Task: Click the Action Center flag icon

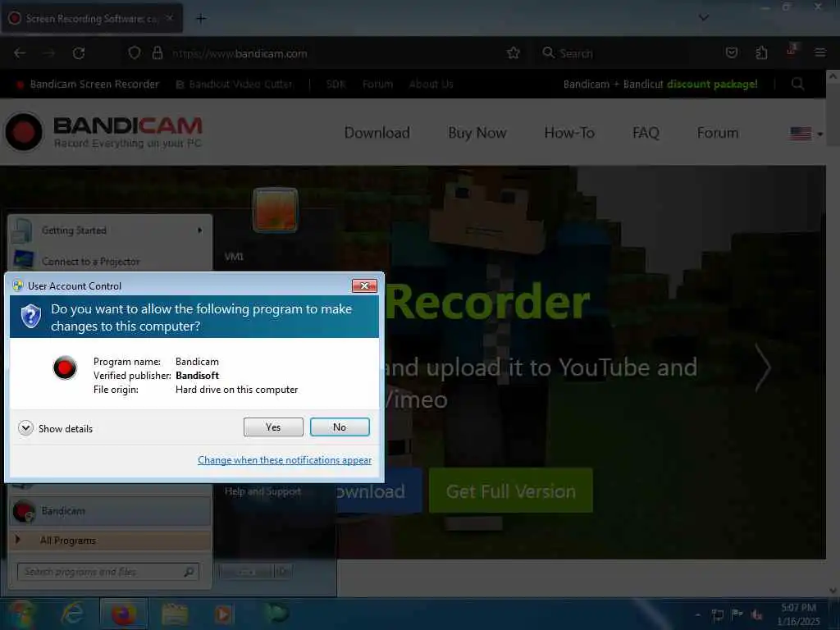Action: tap(737, 614)
